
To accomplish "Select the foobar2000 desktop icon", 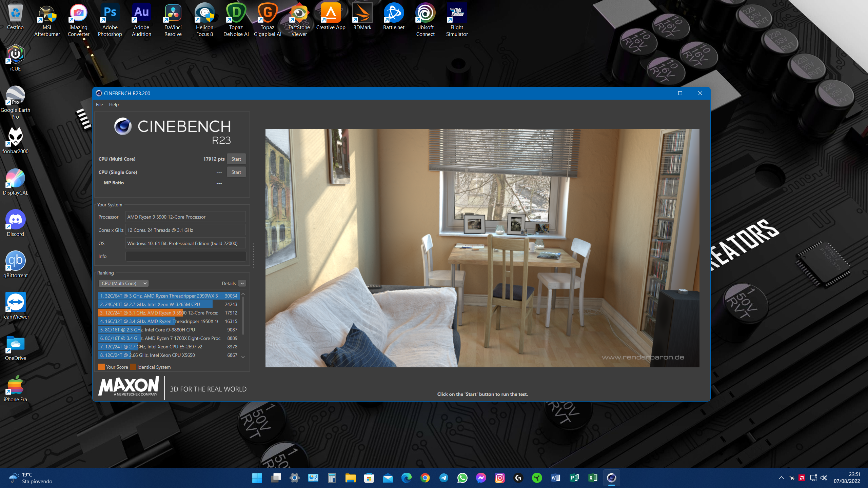I will 15,141.
